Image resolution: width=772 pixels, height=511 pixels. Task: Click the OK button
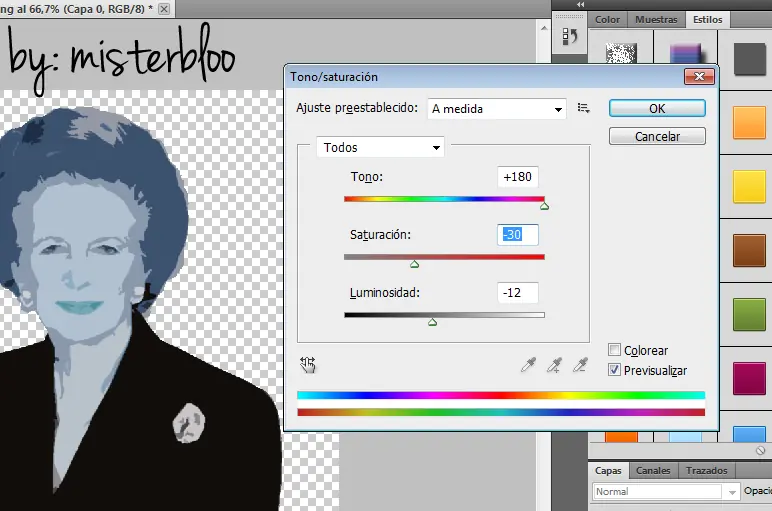657,108
